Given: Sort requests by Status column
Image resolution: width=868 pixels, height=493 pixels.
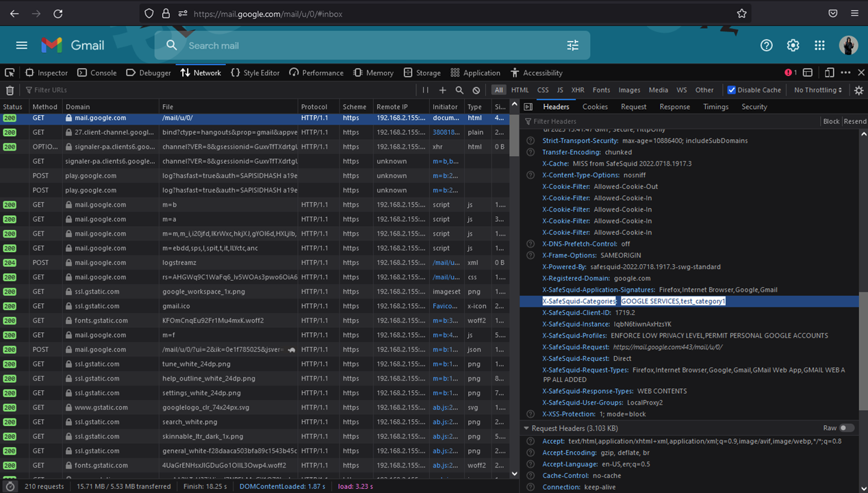Looking at the screenshot, I should [13, 107].
